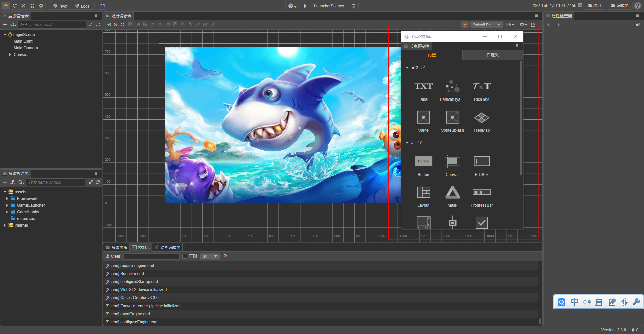Image resolution: width=644 pixels, height=334 pixels.
Task: Clear the console output
Action: 113,256
